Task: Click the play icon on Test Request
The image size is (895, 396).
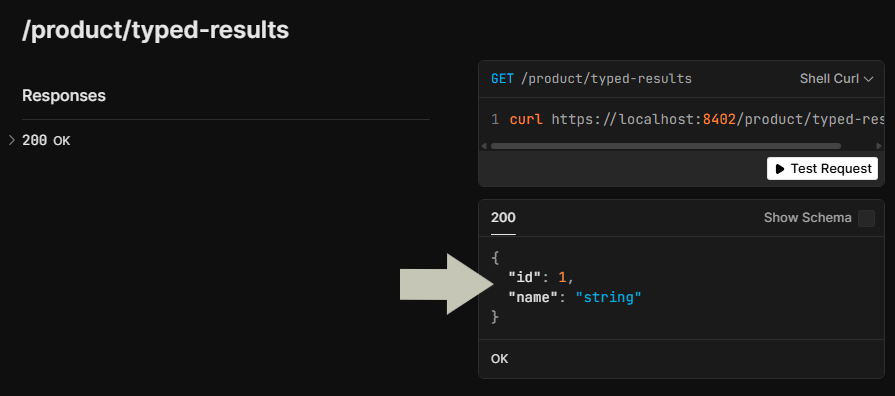Action: point(779,168)
